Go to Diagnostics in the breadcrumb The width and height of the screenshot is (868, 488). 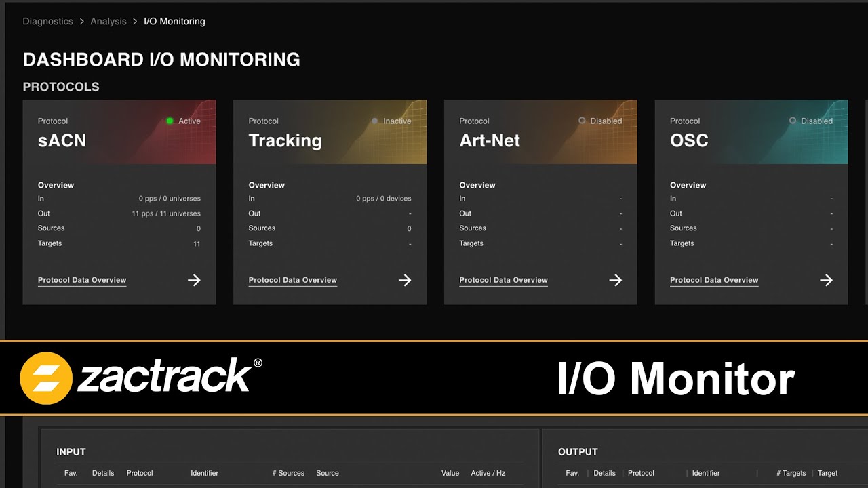tap(47, 21)
